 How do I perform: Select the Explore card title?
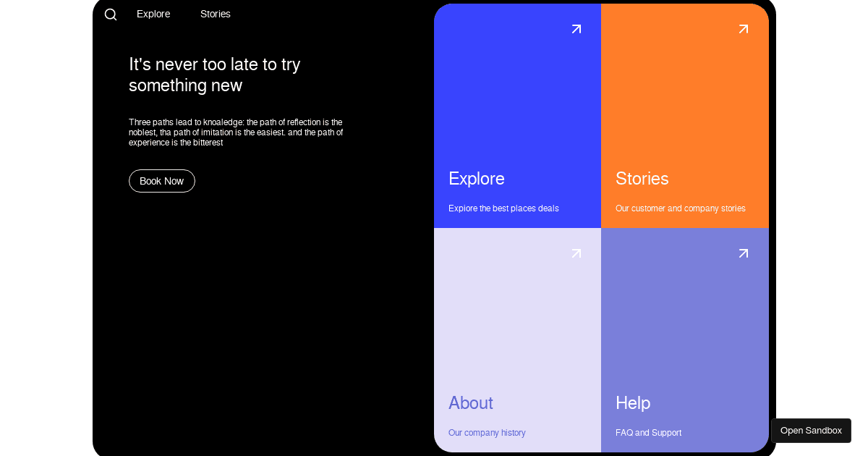(477, 179)
